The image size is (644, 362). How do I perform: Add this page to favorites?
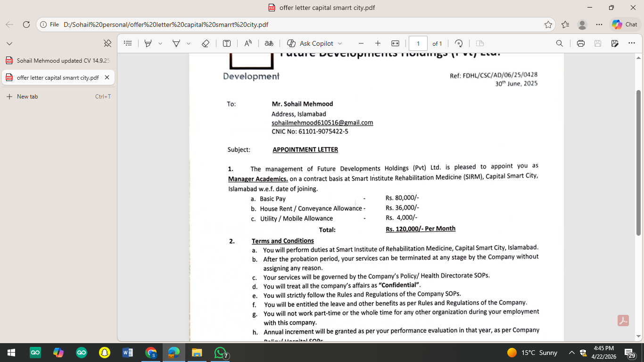point(548,25)
